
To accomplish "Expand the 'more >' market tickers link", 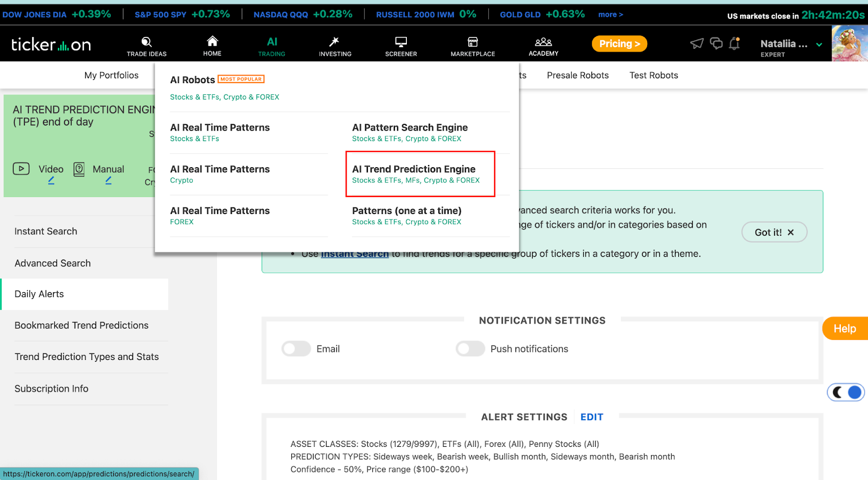I will (x=610, y=15).
